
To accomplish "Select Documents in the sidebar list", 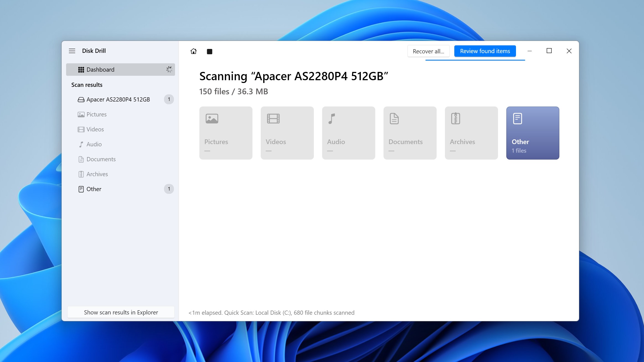I will pyautogui.click(x=101, y=159).
